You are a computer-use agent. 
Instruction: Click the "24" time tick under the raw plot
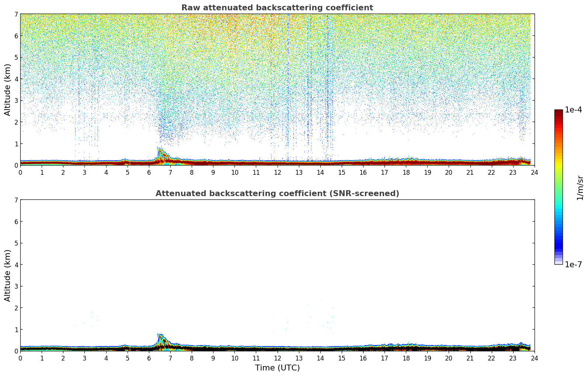coord(534,172)
